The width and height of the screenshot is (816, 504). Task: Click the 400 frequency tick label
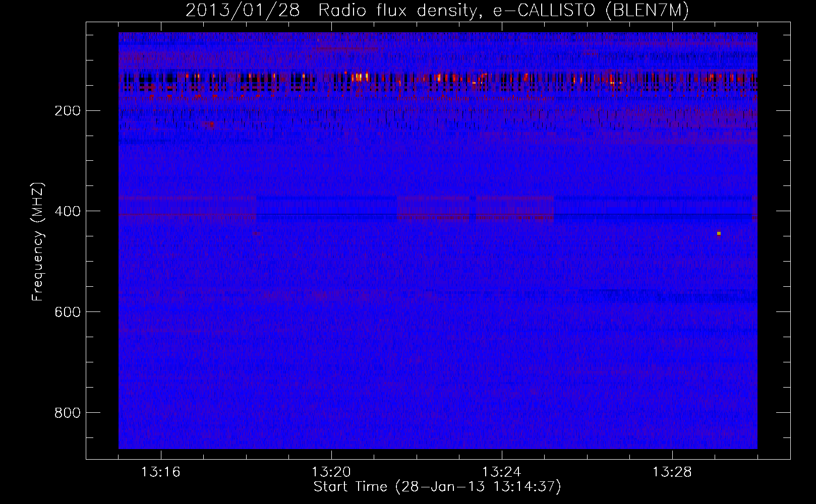tap(67, 211)
